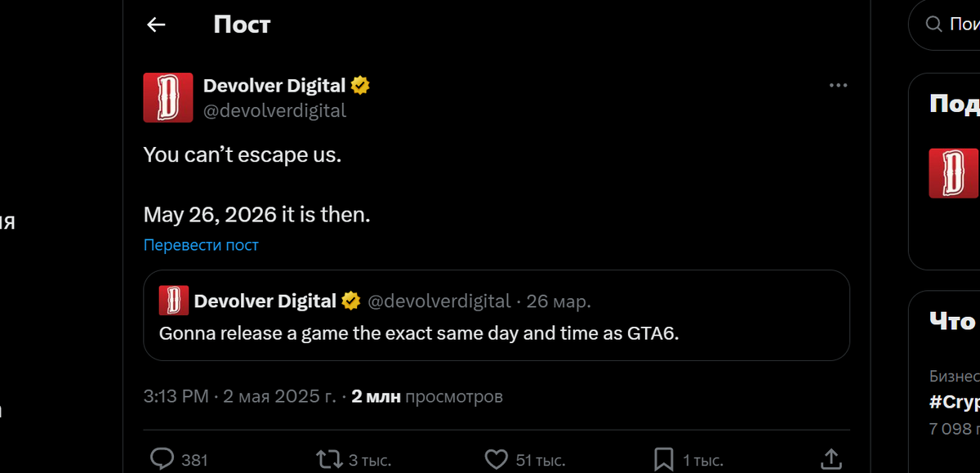
Task: Retweet the post via repost icon
Action: click(x=330, y=459)
